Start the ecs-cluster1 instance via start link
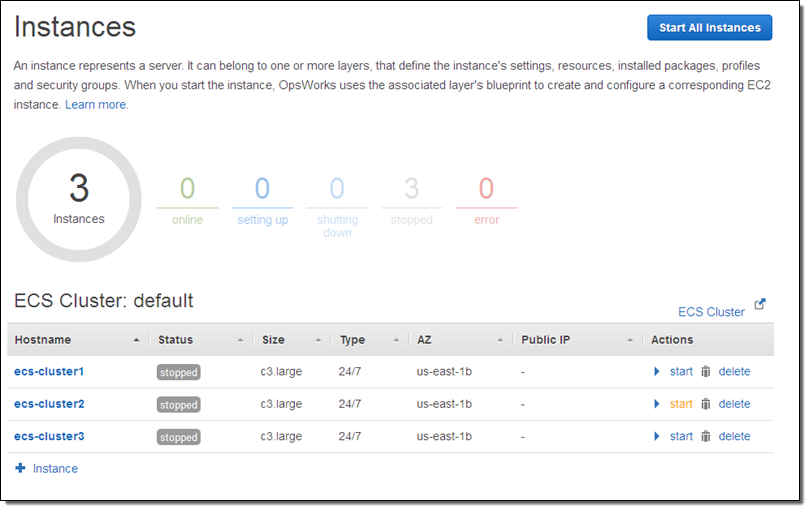 pyautogui.click(x=681, y=371)
